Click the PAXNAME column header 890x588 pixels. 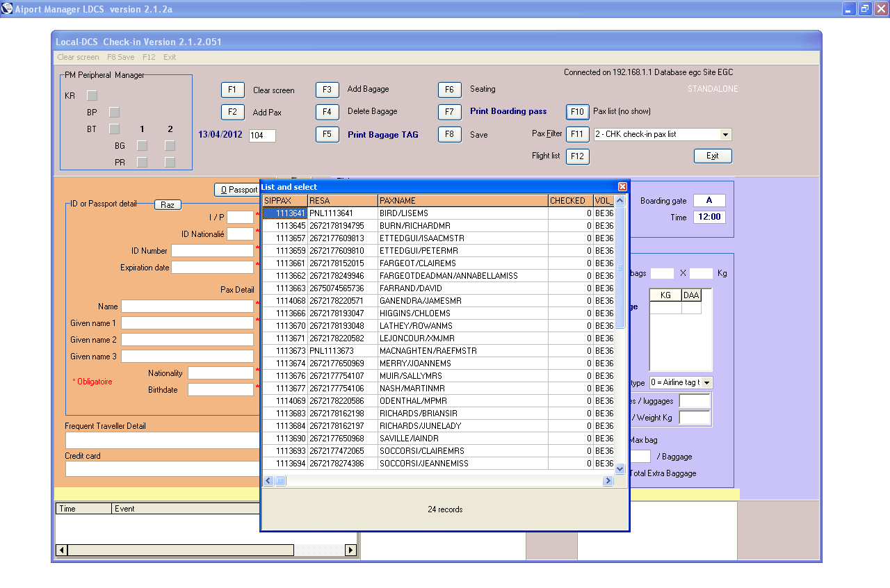click(462, 201)
